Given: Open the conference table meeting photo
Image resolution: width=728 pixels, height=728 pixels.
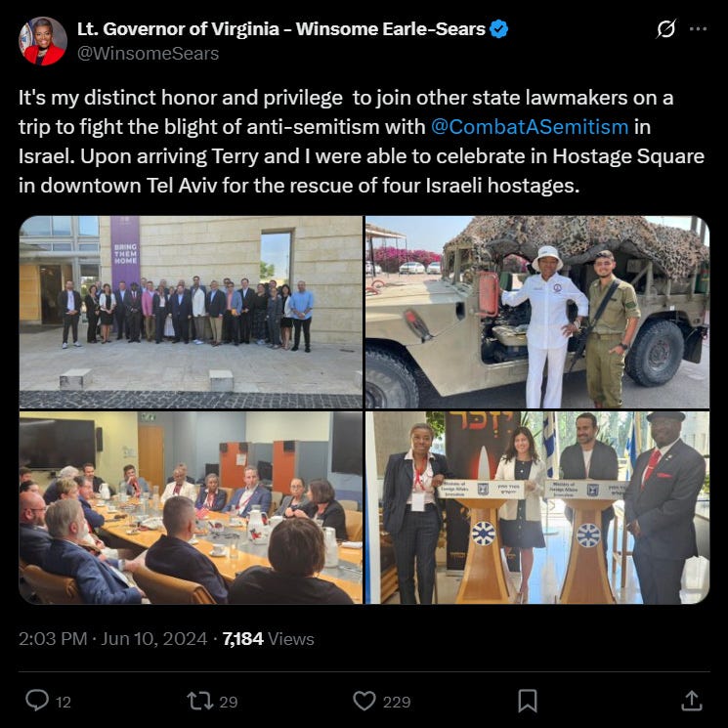Looking at the screenshot, I should [x=191, y=507].
